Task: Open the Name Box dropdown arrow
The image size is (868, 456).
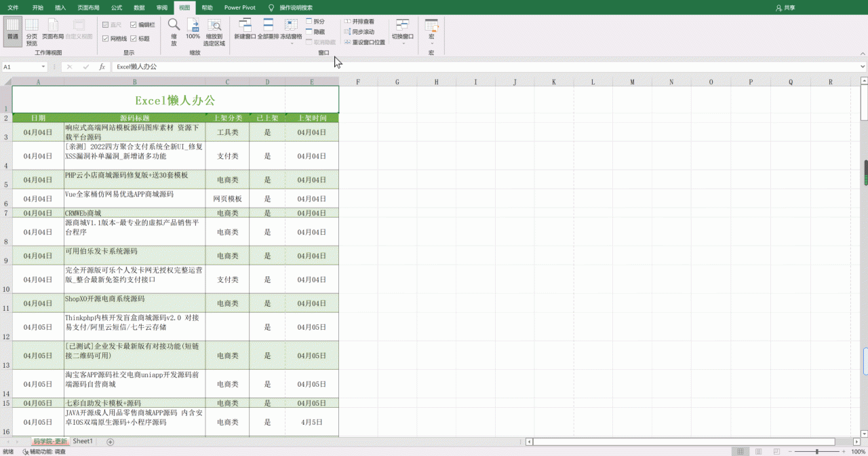Action: point(43,66)
